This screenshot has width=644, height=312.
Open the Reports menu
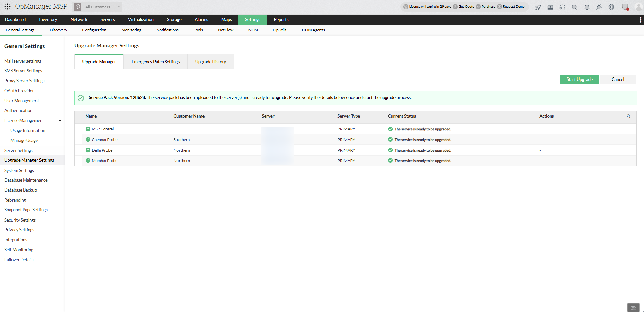pyautogui.click(x=281, y=20)
